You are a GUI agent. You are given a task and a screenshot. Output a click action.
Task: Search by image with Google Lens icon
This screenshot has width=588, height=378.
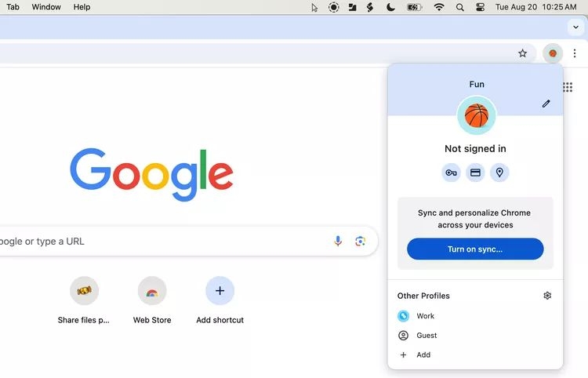(361, 242)
